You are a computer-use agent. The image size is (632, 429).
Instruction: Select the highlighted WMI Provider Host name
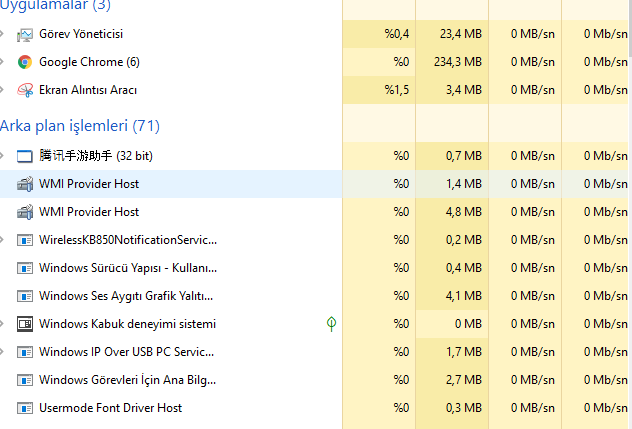click(89, 184)
